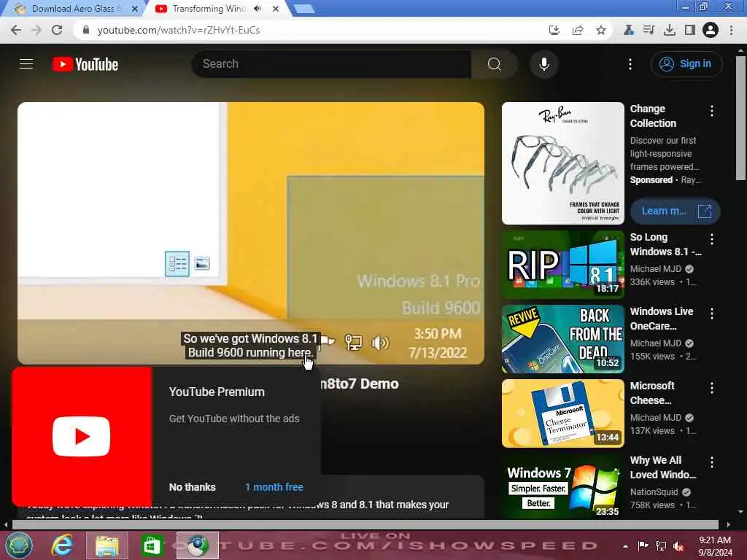Open the Action Center flag icon
Image resolution: width=747 pixels, height=560 pixels.
click(643, 546)
